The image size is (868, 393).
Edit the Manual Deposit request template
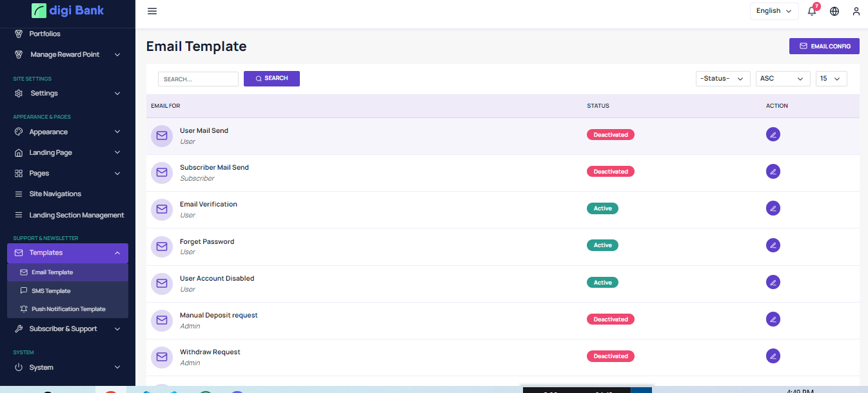pyautogui.click(x=773, y=319)
